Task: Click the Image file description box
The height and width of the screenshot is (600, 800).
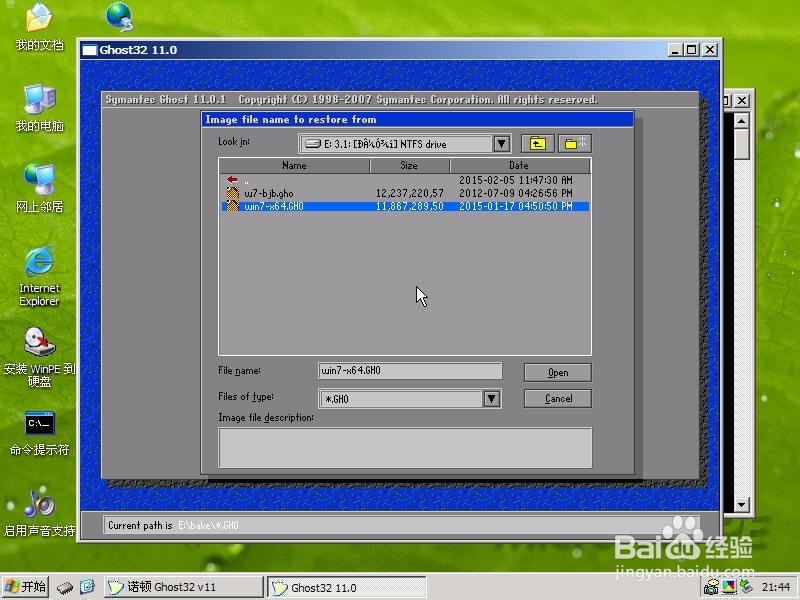Action: 405,447
